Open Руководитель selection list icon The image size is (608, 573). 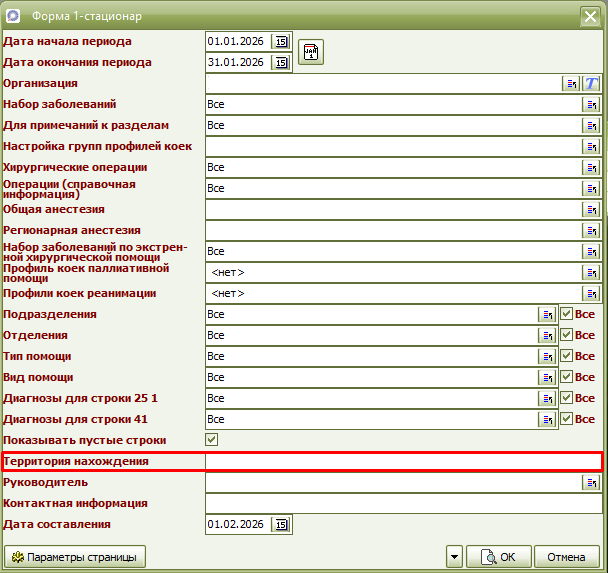coord(591,483)
